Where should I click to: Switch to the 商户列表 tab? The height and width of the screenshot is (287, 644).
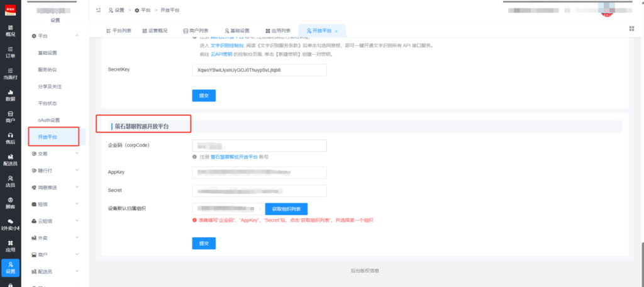(x=196, y=31)
